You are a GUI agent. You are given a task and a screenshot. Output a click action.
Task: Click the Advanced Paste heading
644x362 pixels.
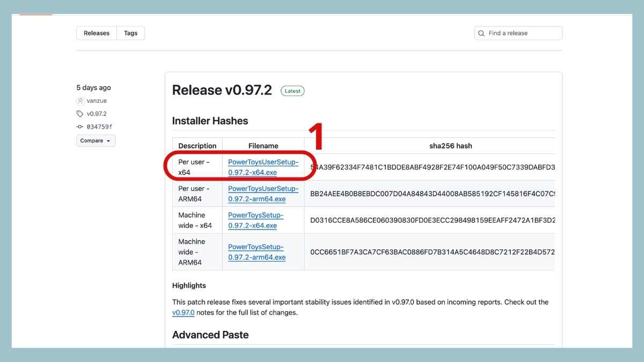[x=210, y=335]
